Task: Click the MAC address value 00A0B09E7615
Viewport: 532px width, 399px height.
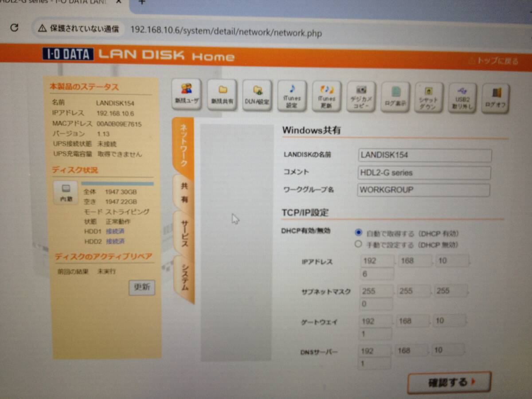Action: [119, 124]
